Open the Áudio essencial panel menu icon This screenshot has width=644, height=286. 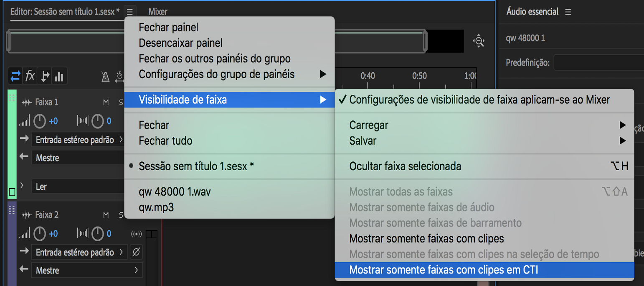pyautogui.click(x=568, y=12)
